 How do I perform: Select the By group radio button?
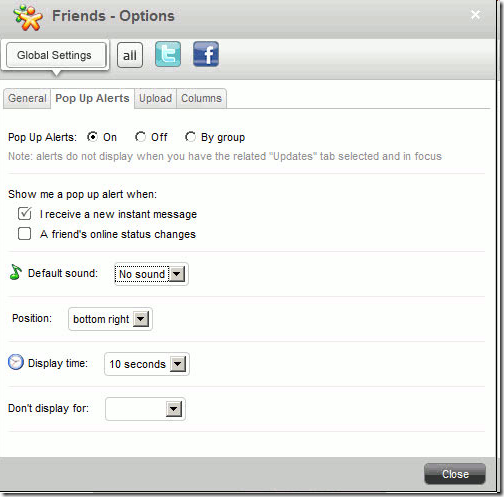tap(190, 137)
